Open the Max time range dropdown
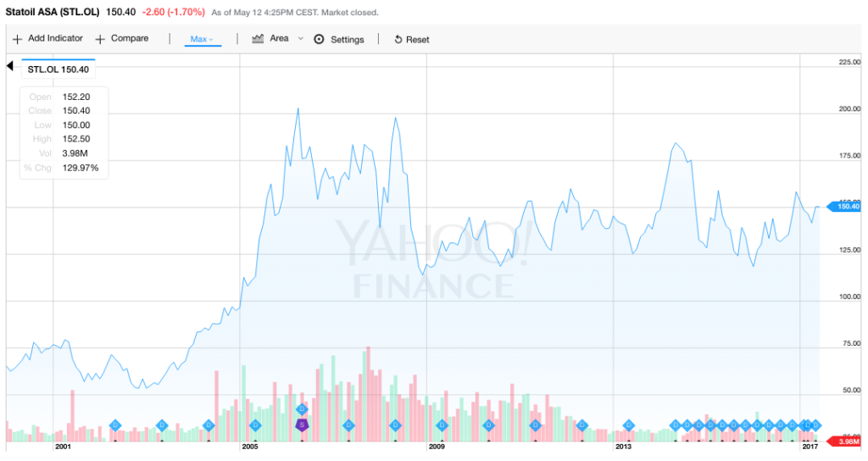The image size is (868, 461). pos(202,39)
